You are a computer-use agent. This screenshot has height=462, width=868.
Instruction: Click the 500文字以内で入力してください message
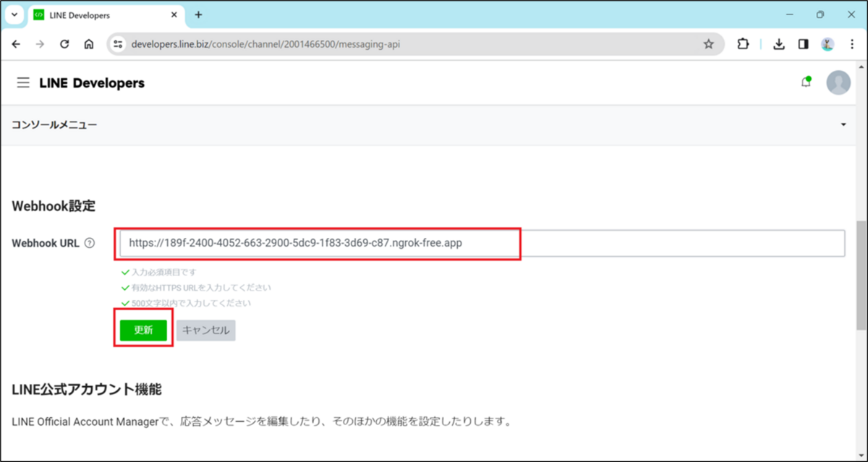pos(191,303)
